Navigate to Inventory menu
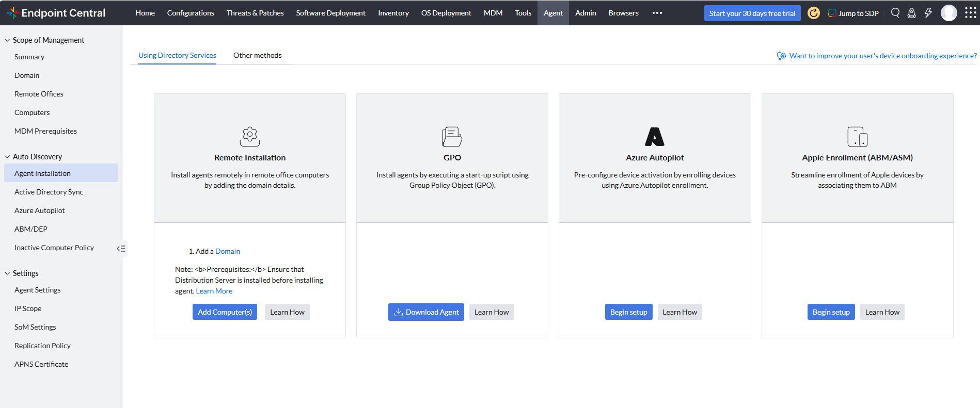The height and width of the screenshot is (408, 980). pyautogui.click(x=393, y=13)
